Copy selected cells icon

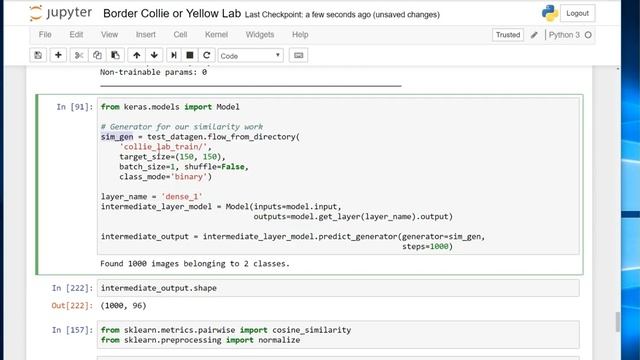[97, 55]
